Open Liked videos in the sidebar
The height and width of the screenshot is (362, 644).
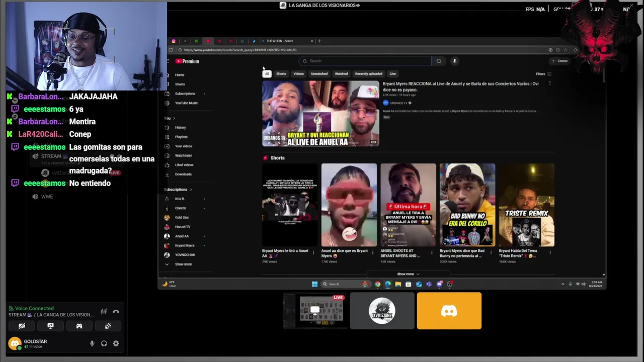(x=184, y=165)
